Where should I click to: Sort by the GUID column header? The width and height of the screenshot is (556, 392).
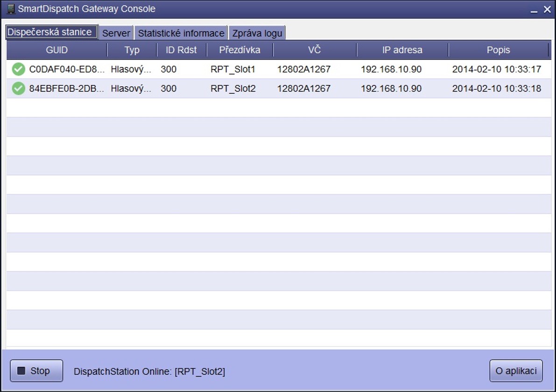click(x=57, y=50)
